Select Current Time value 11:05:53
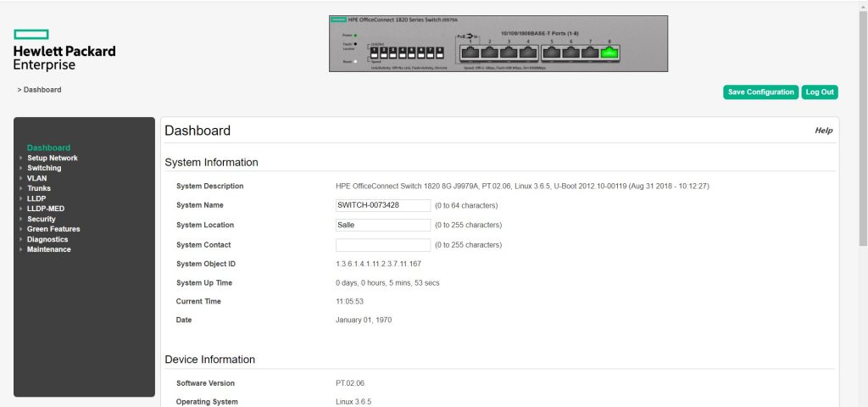Viewport: 868px width, 407px height. (349, 302)
